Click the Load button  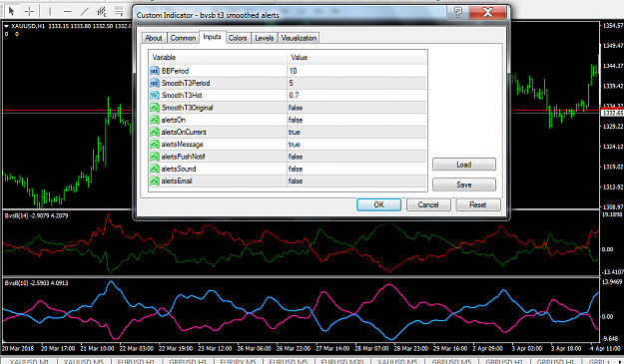(464, 165)
